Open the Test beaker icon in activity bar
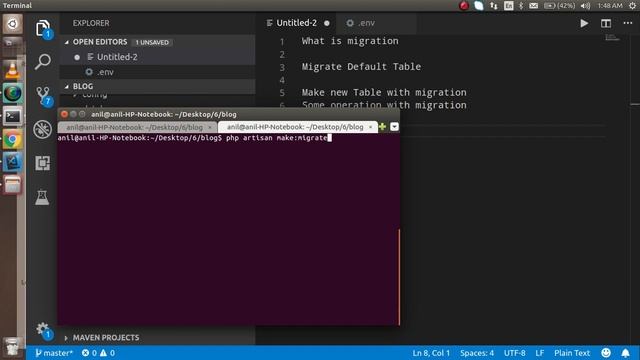 (42, 198)
